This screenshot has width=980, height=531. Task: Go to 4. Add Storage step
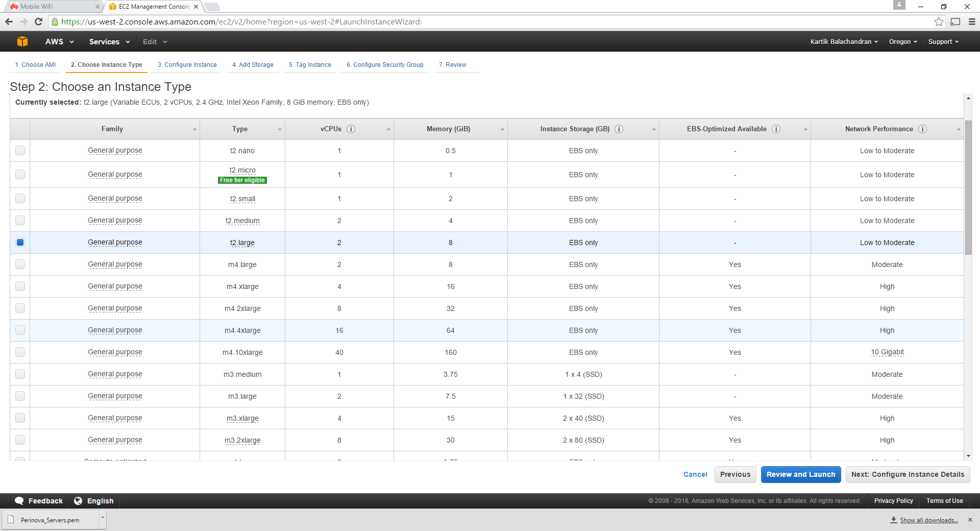253,65
